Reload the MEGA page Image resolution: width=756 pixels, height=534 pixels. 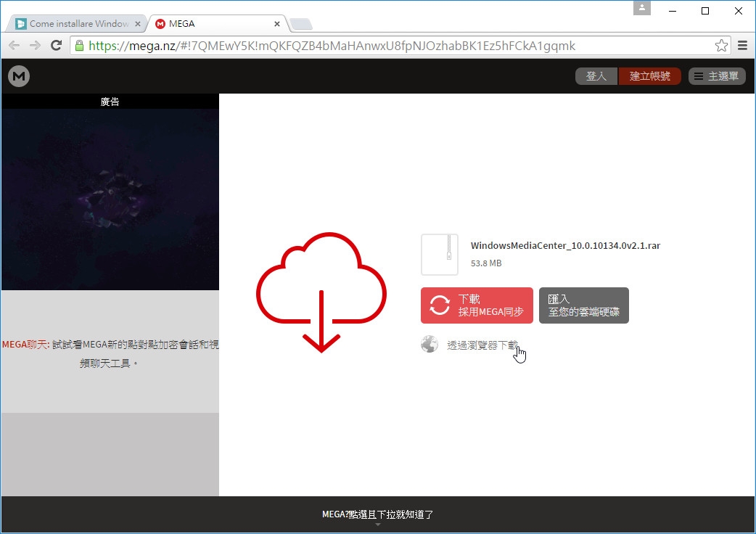click(57, 46)
